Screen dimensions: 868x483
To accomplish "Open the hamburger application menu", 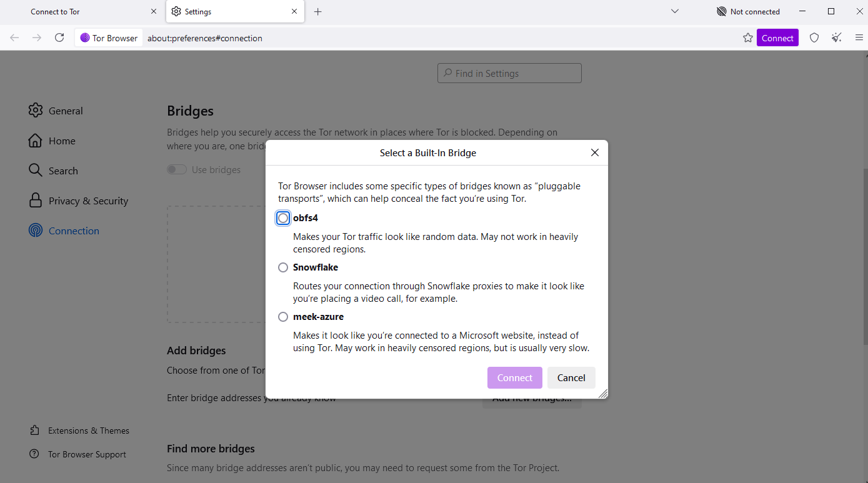I will click(859, 38).
